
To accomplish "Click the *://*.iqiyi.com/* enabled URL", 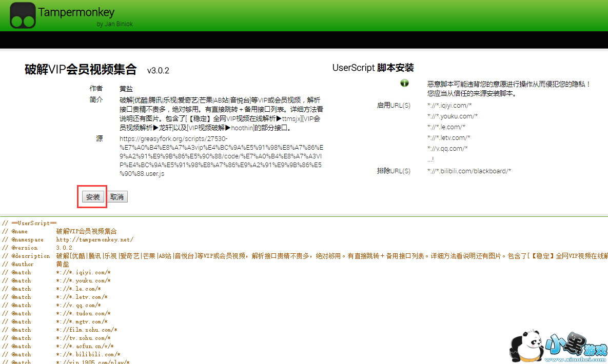I will pos(449,106).
